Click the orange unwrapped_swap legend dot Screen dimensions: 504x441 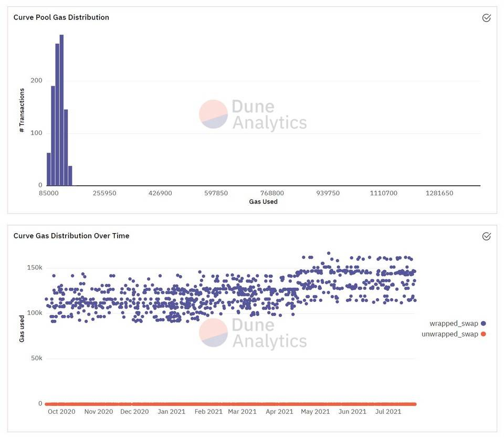click(483, 334)
